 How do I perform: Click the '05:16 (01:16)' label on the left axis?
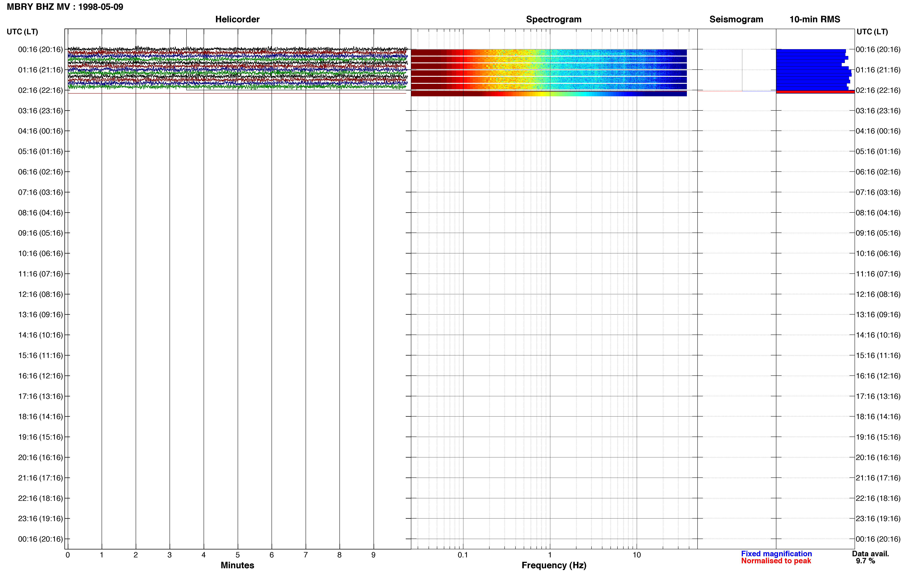[41, 151]
